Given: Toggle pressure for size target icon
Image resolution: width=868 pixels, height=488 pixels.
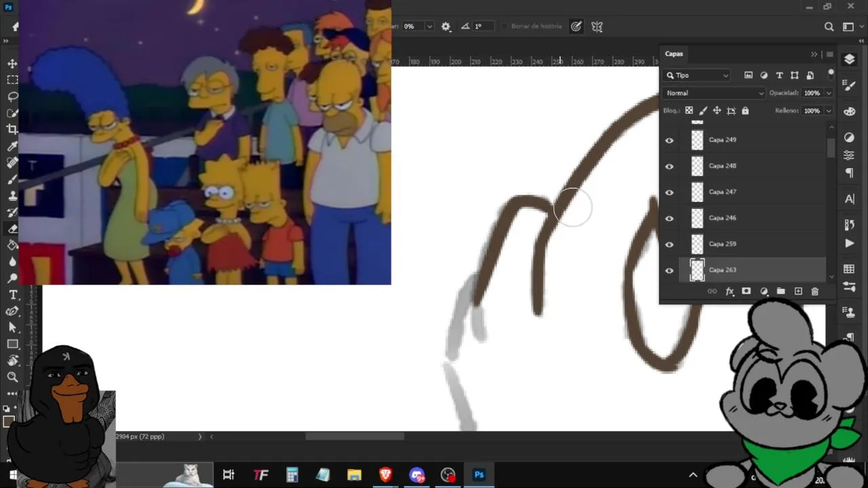Looking at the screenshot, I should coord(576,26).
